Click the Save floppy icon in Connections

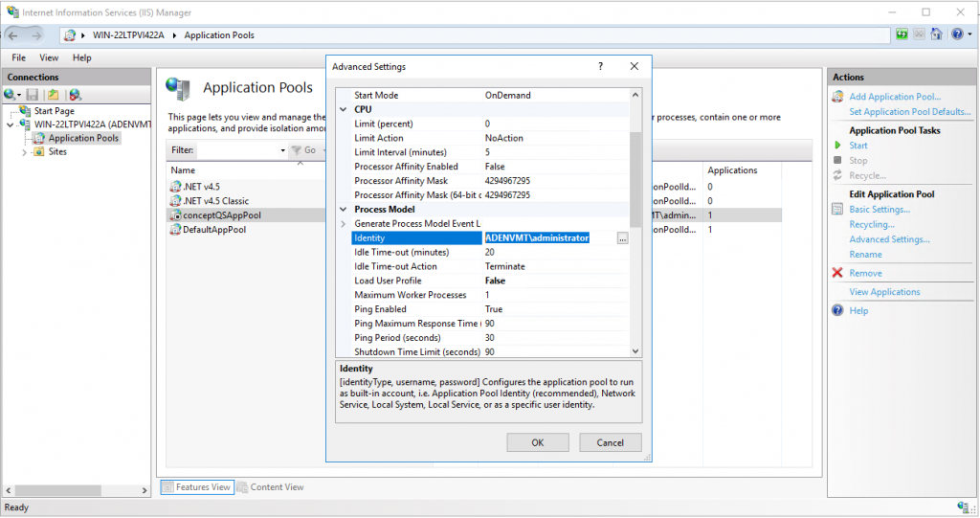click(33, 95)
